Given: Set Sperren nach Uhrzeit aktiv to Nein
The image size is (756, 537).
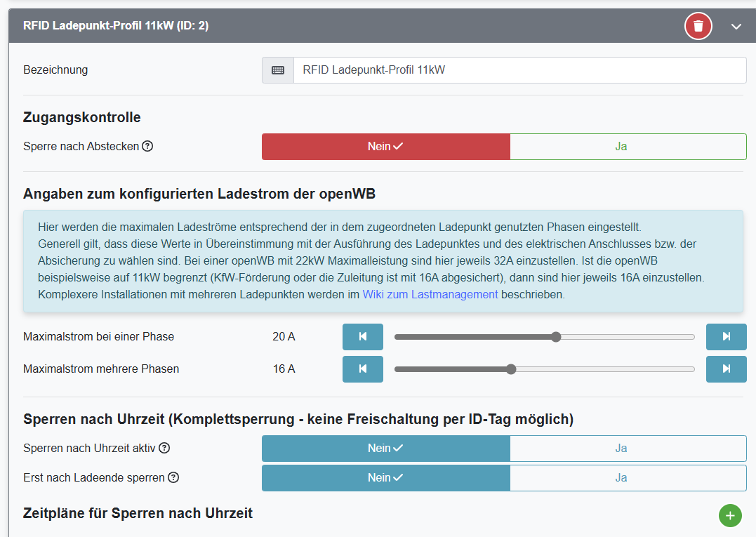Looking at the screenshot, I should (385, 449).
